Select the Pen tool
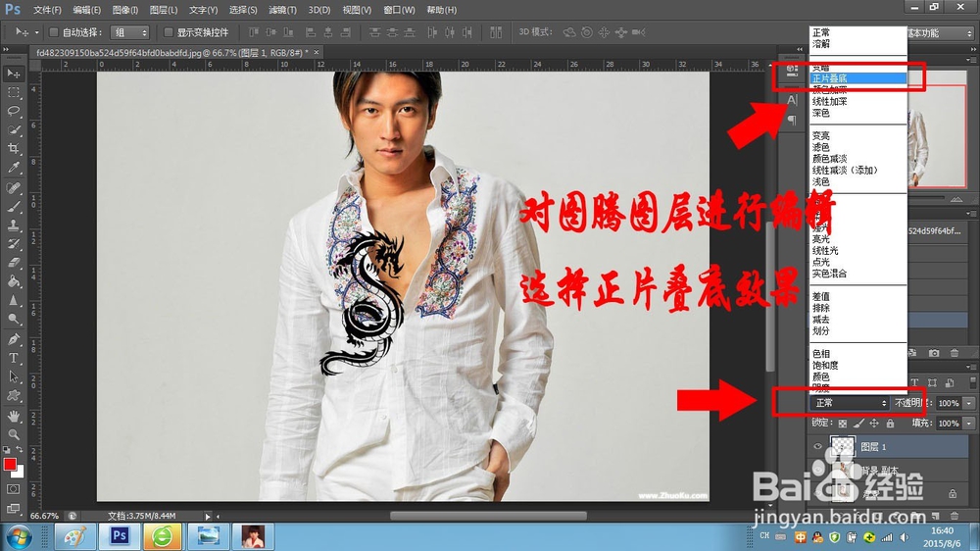980x551 pixels. [x=13, y=339]
